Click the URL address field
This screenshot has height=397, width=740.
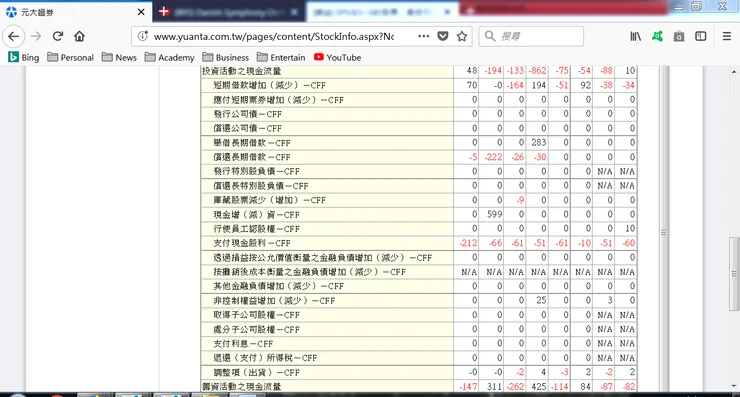click(274, 36)
